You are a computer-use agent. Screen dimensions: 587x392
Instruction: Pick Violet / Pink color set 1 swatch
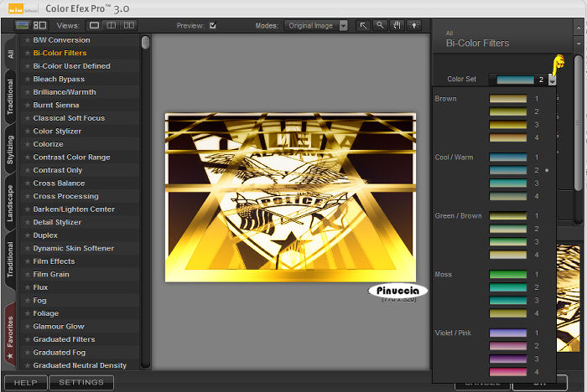pos(507,333)
